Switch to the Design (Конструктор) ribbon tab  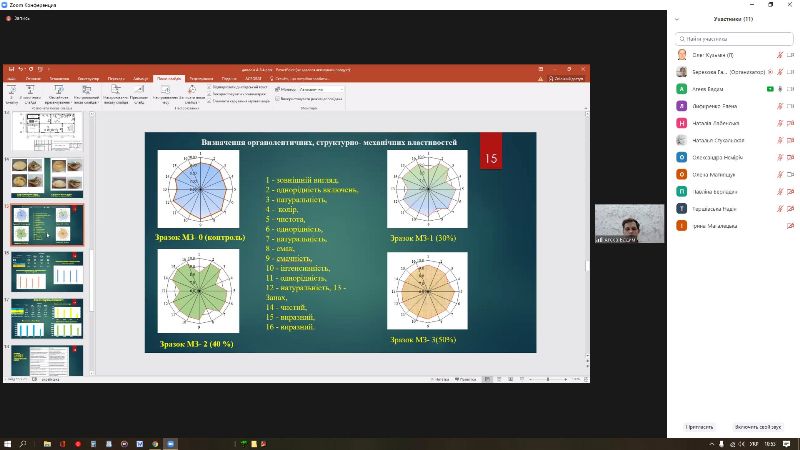(x=88, y=79)
